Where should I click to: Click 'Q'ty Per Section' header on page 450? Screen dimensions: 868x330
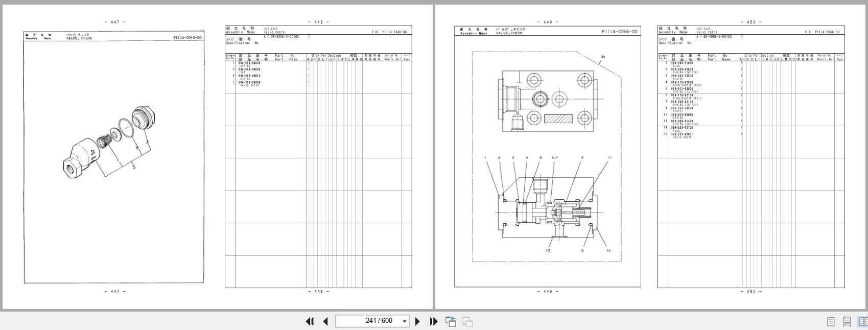point(759,55)
